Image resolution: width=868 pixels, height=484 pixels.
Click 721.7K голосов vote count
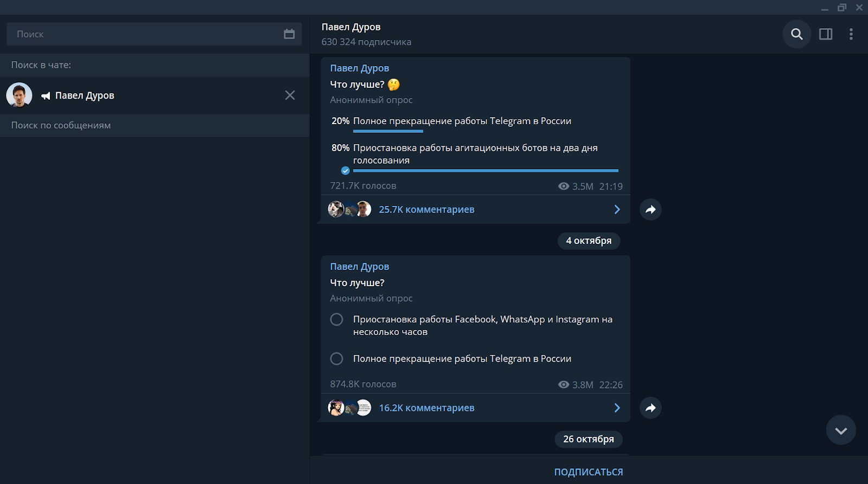point(363,186)
